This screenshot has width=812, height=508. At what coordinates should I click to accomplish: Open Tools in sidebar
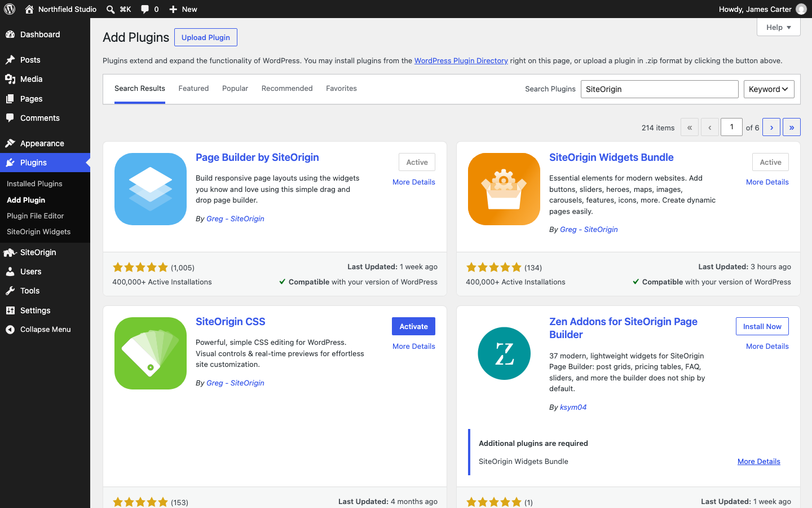45,291
